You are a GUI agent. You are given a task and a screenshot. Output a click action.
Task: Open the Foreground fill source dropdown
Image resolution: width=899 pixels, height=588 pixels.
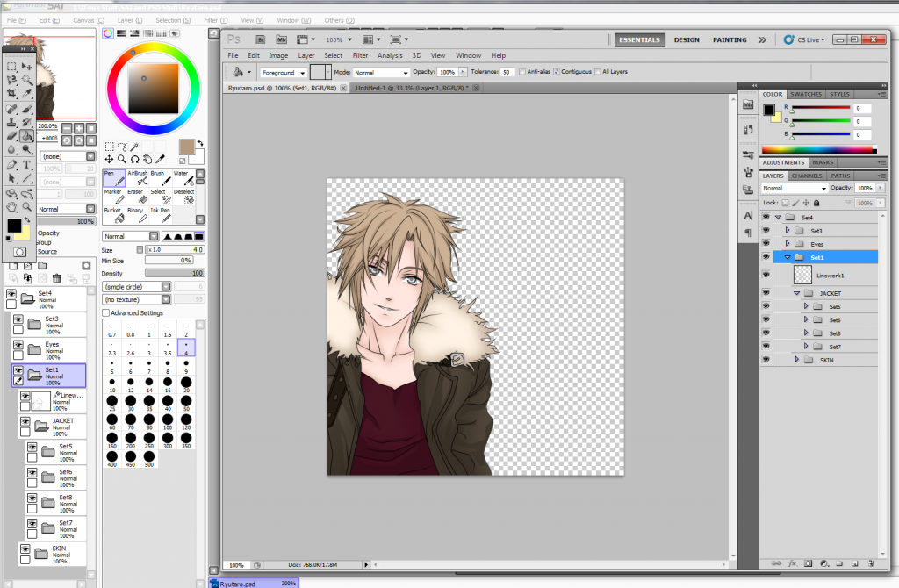tap(283, 73)
